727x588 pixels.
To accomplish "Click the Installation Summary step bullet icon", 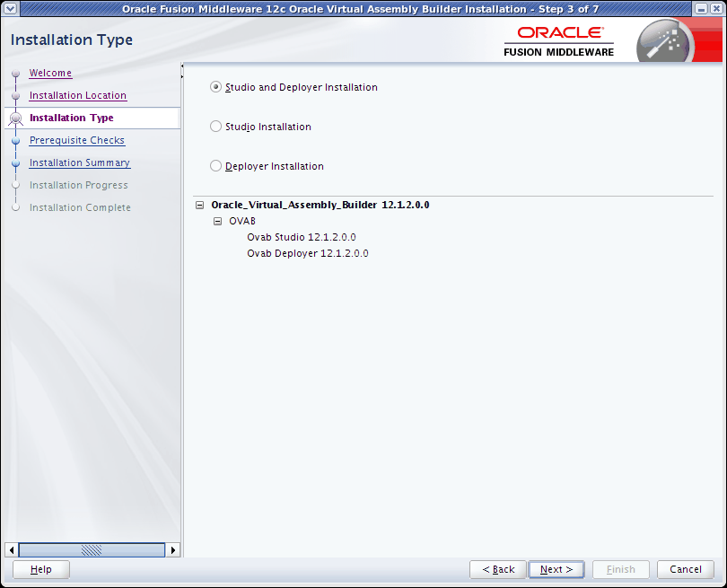I will click(x=16, y=163).
